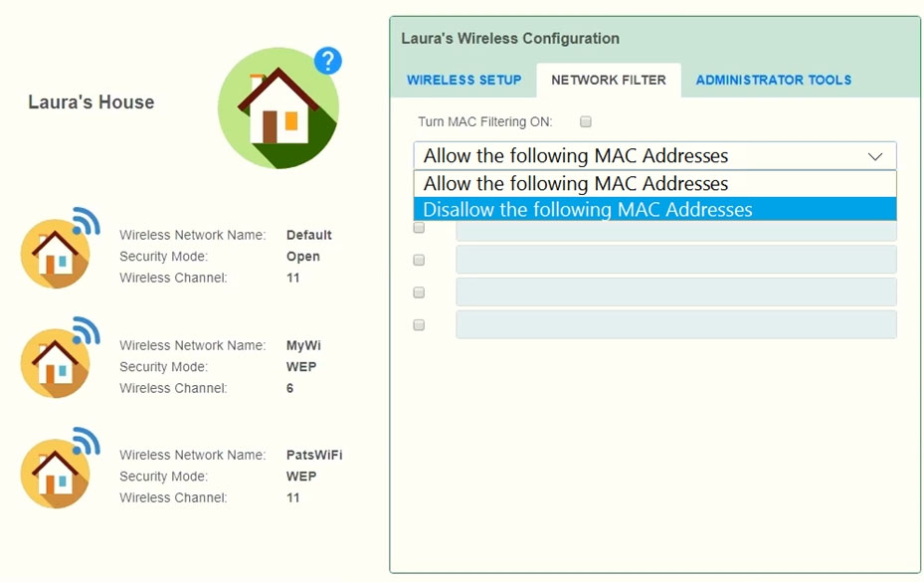Click the second MAC address input field
The image size is (924, 582).
(x=675, y=260)
